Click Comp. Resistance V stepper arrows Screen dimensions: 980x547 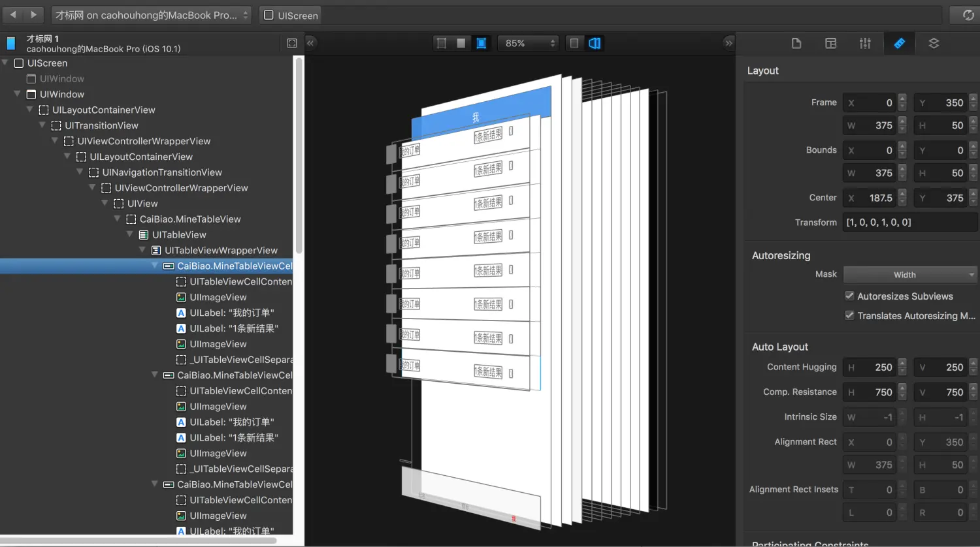pyautogui.click(x=973, y=392)
